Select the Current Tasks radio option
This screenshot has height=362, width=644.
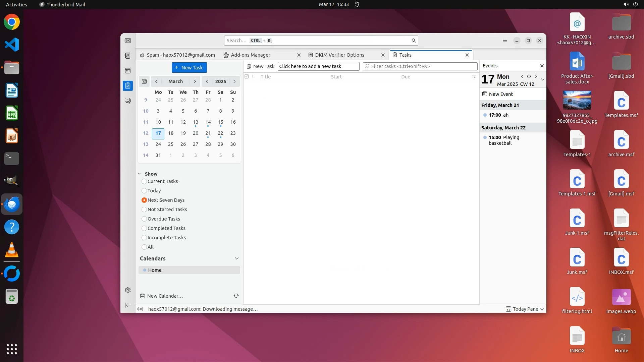pos(144,181)
